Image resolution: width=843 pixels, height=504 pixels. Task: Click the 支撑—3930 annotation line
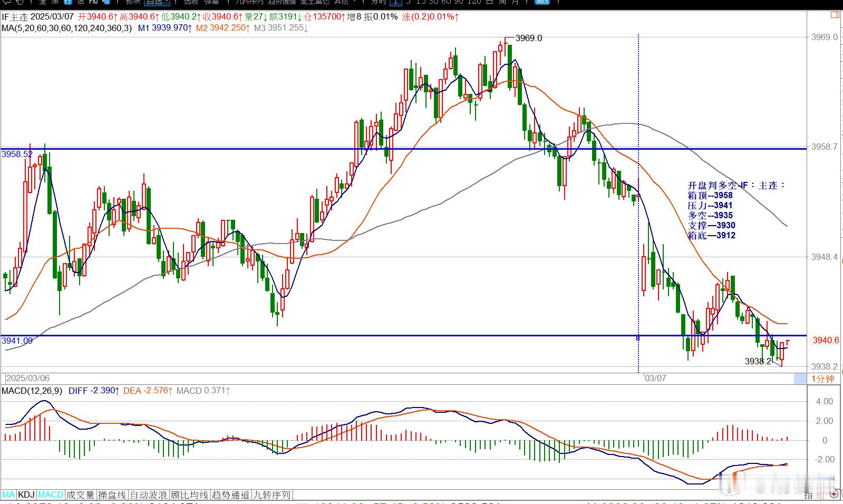coord(711,226)
